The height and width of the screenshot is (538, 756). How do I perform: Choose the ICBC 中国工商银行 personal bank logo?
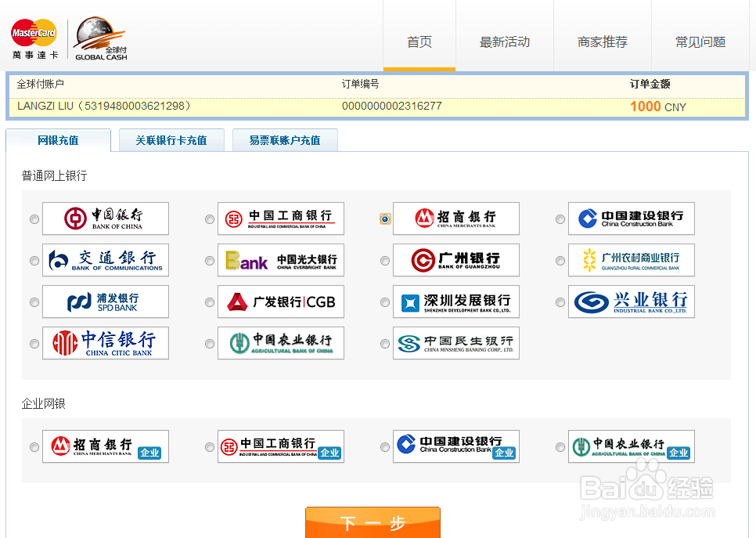[281, 218]
